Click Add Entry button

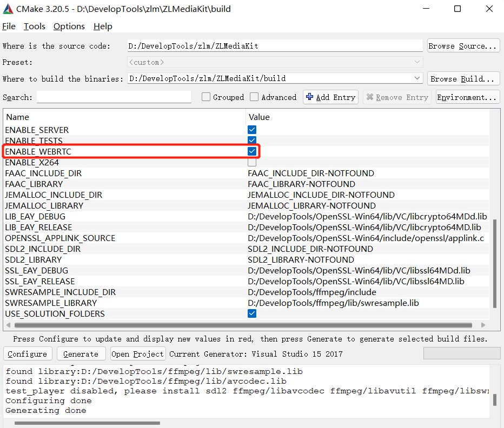point(330,97)
